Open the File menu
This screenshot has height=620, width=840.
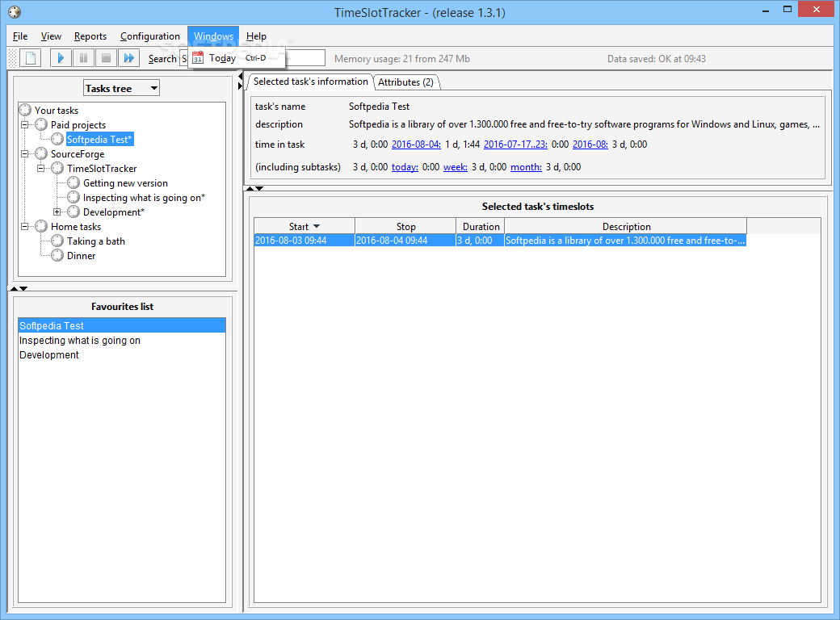point(20,36)
